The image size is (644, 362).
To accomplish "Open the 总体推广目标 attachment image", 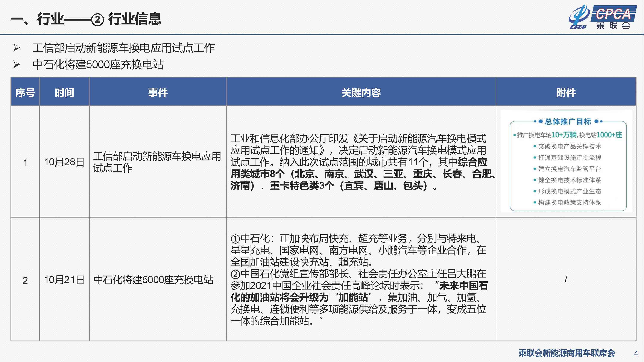I will pos(567,161).
